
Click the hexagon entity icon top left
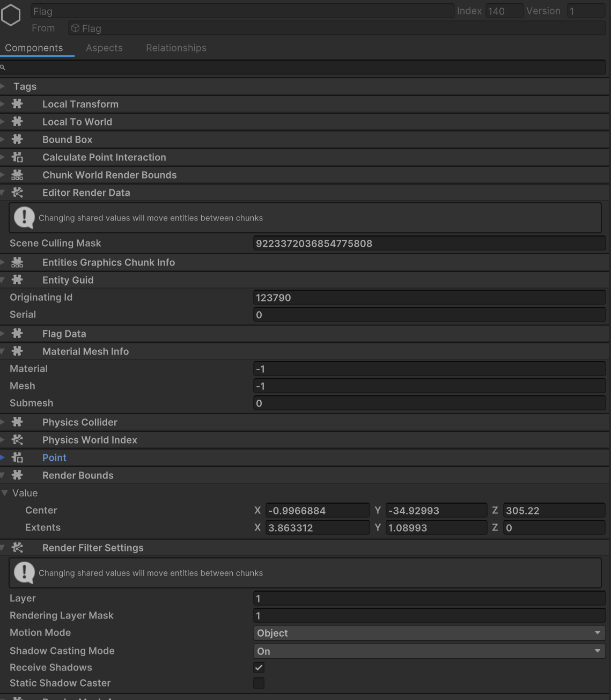coord(11,14)
